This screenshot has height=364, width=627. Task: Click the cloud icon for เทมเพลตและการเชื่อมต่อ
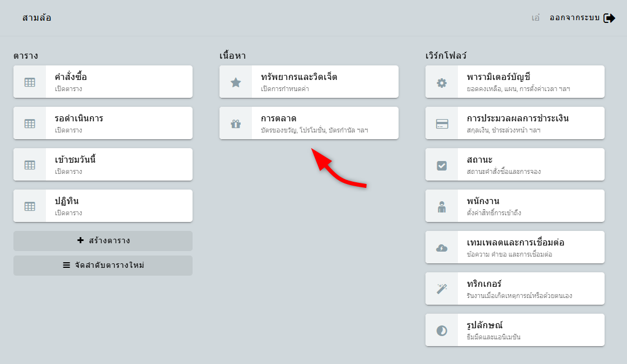(x=442, y=248)
